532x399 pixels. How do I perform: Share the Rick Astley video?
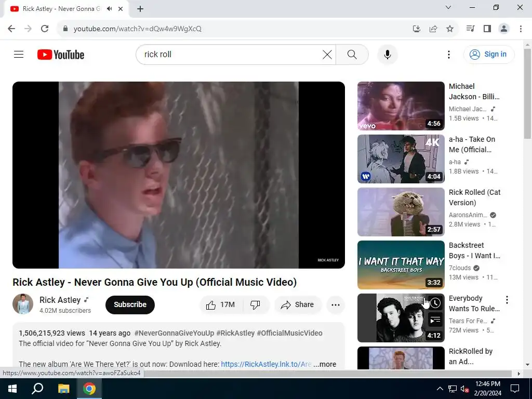[298, 304]
